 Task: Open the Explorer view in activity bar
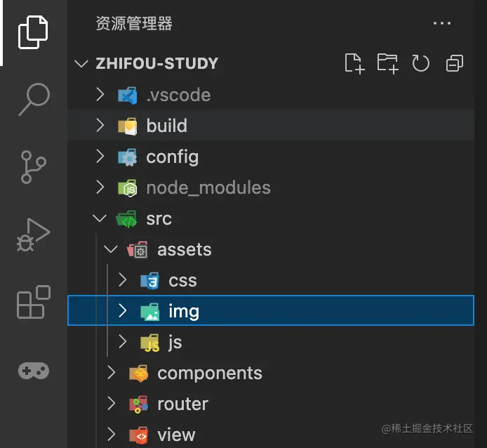point(33,32)
